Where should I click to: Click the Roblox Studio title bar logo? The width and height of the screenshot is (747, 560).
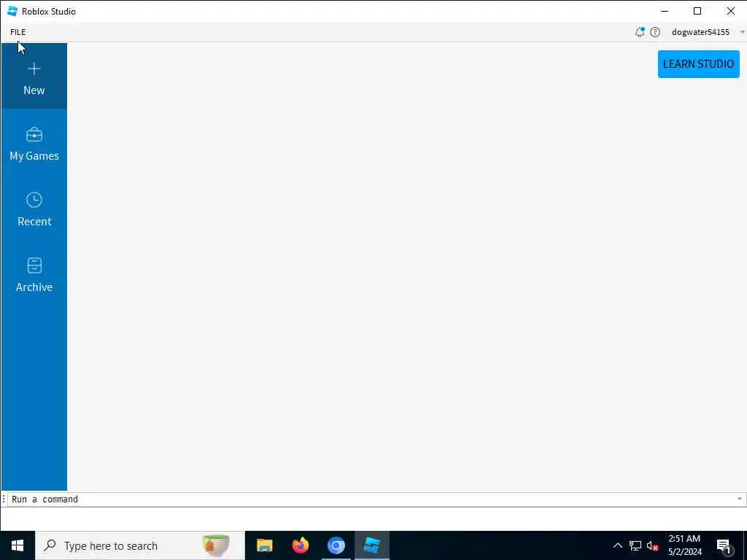12,11
